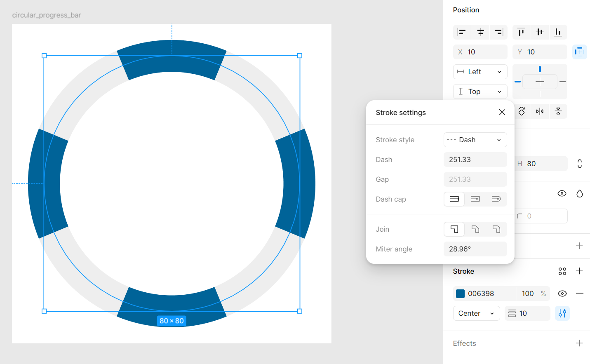
Task: Toggle constrain proportions lock beside height
Action: point(579,164)
